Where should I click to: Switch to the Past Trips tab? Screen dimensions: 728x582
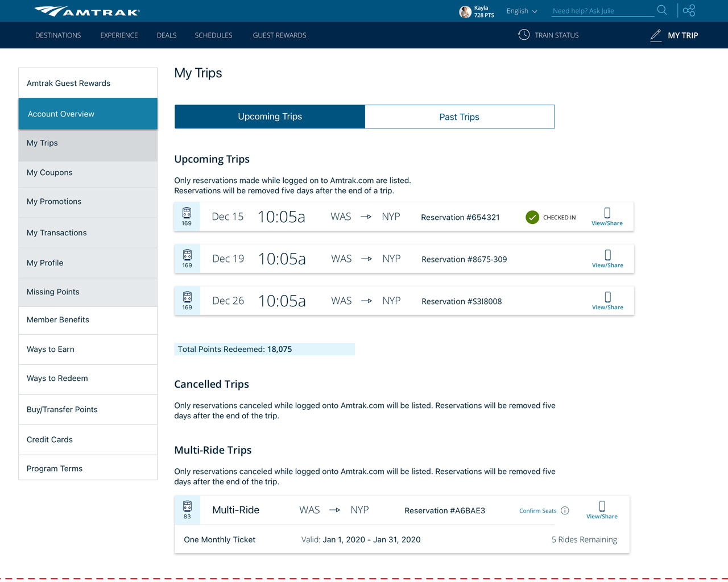(459, 117)
